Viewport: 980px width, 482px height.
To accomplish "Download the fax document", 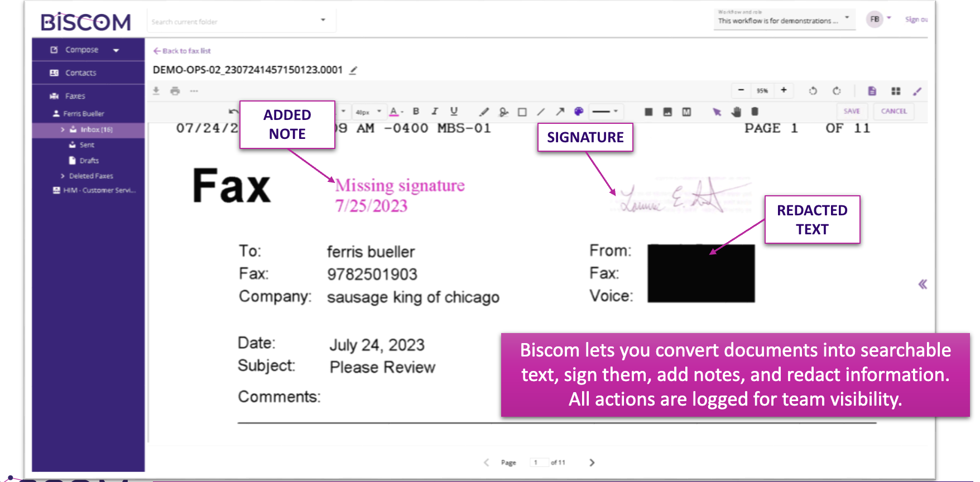I will pyautogui.click(x=156, y=91).
